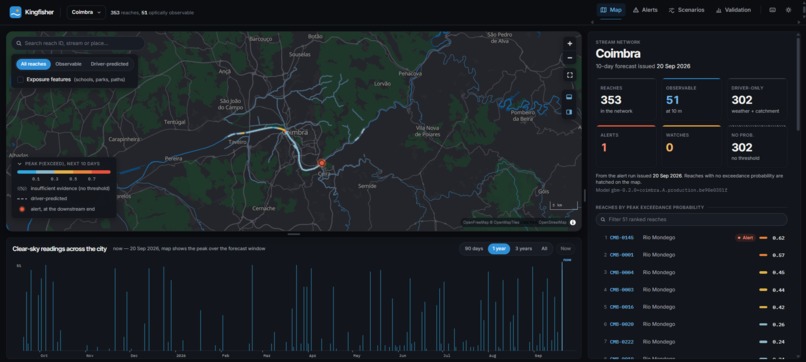Select the 90 days time range
Viewport: 806px width, 362px height.
click(x=473, y=248)
